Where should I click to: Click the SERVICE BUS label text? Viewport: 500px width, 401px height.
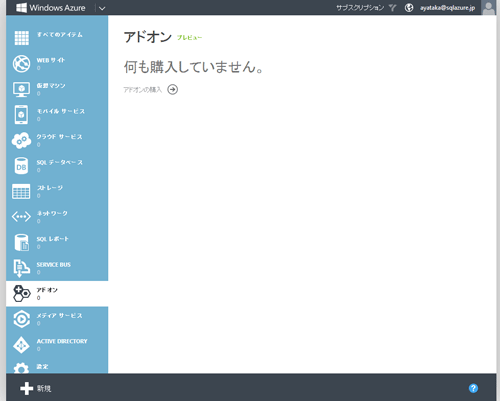[54, 265]
